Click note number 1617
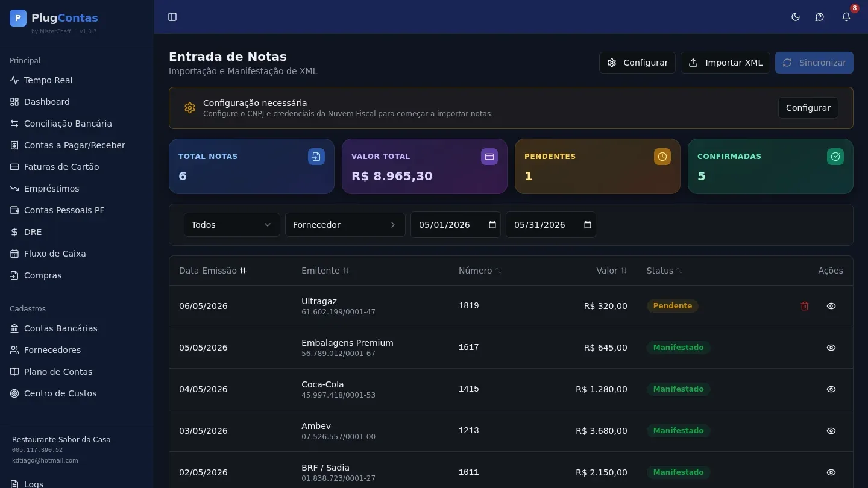 pyautogui.click(x=469, y=347)
